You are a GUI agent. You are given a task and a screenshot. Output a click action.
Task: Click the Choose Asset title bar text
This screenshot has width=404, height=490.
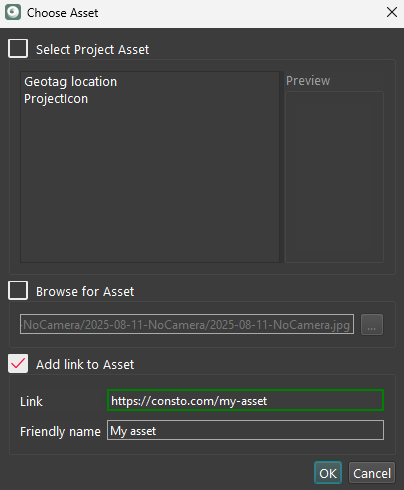point(62,13)
